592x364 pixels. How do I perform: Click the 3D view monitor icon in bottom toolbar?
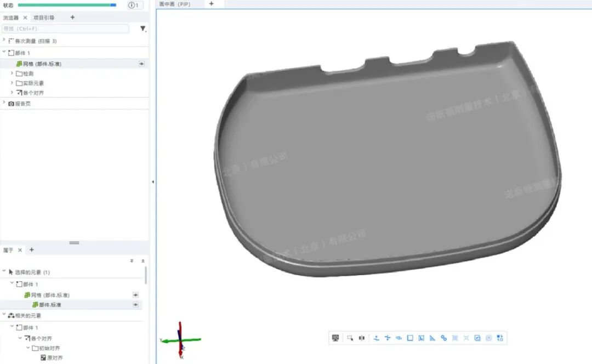pos(335,338)
